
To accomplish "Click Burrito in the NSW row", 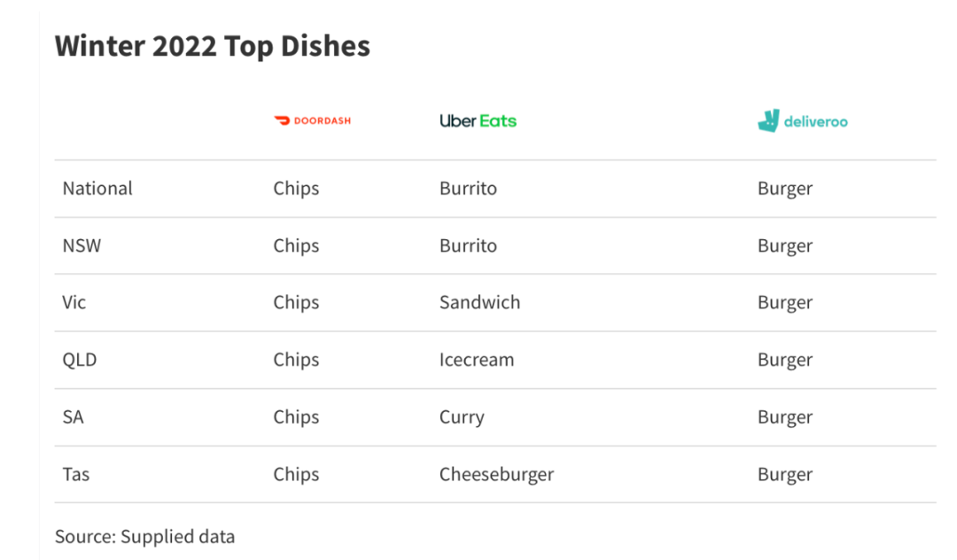I will click(468, 245).
